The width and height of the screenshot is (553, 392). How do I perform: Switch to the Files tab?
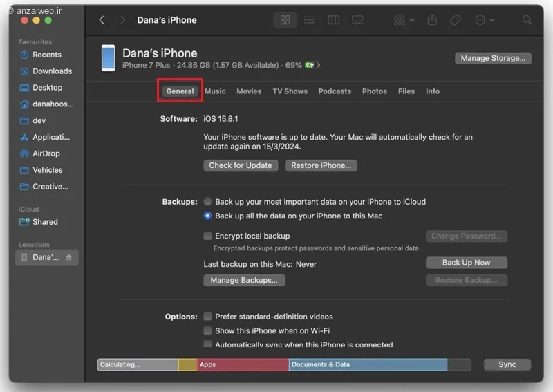[406, 91]
